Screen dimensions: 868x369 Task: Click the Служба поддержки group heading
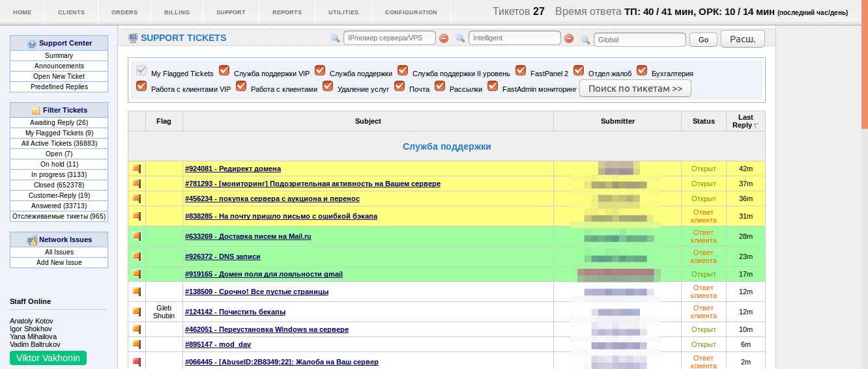coord(447,146)
